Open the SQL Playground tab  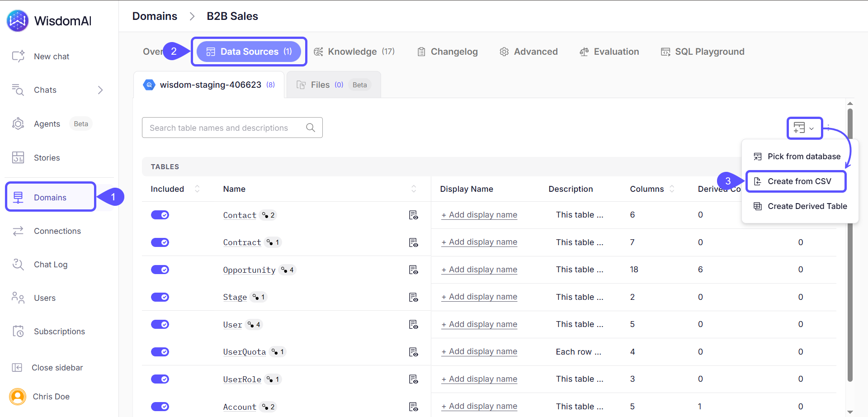pyautogui.click(x=709, y=52)
